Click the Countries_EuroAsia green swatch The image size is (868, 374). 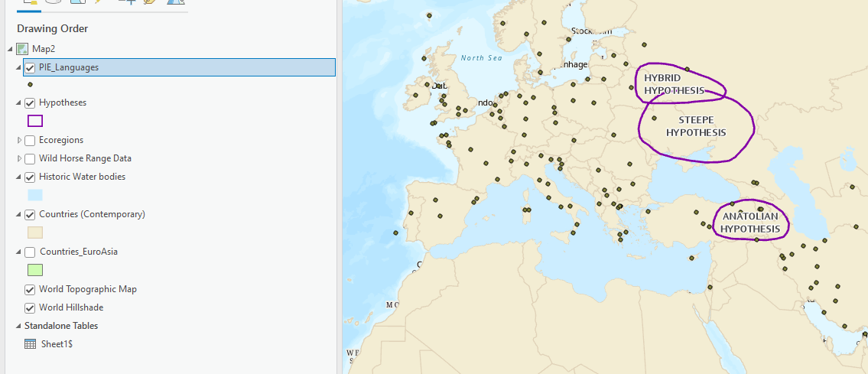coord(35,270)
